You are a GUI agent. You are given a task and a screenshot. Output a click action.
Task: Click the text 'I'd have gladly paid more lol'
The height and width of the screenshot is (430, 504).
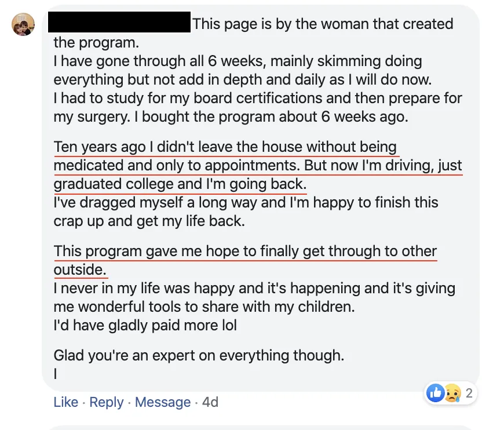(145, 325)
